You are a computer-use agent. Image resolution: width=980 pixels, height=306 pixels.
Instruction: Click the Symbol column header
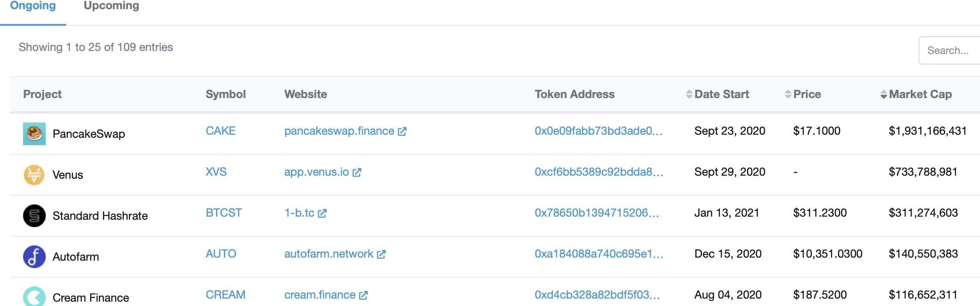pos(226,94)
